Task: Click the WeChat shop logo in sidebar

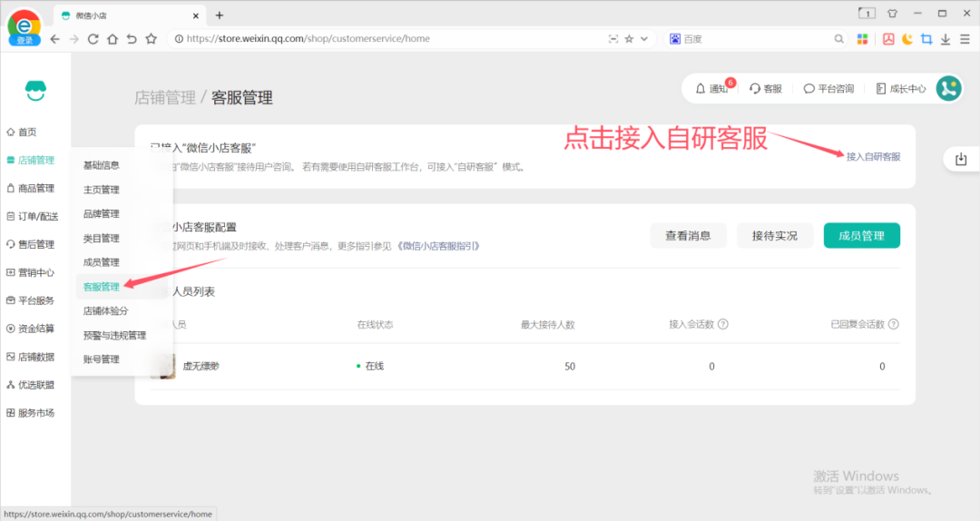Action: [35, 91]
